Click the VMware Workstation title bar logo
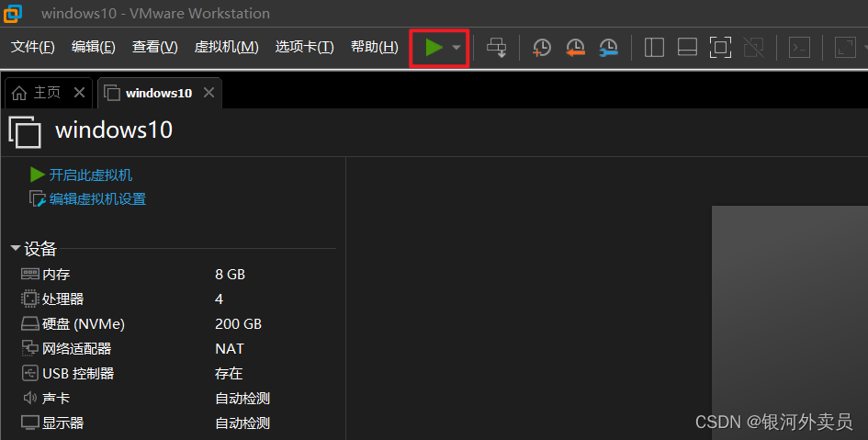Viewport: 868px width, 440px height. 13,13
